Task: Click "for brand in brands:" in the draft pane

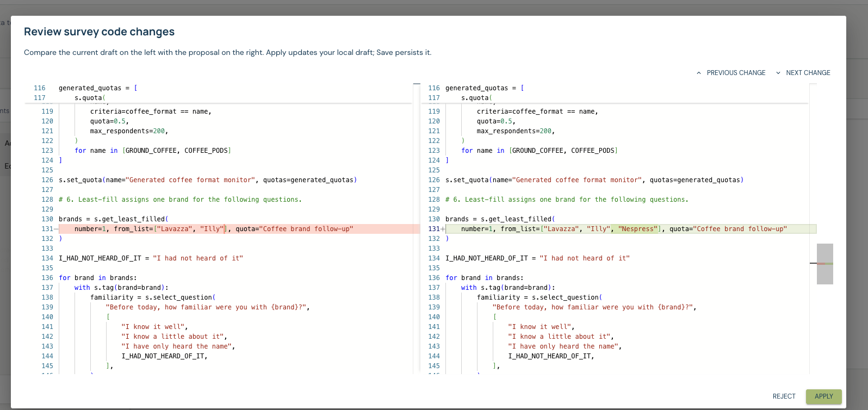Action: 98,278
